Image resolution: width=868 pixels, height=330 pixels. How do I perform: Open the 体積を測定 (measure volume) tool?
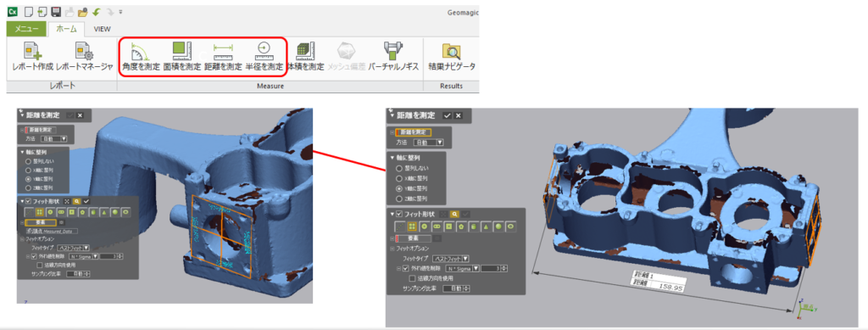305,58
